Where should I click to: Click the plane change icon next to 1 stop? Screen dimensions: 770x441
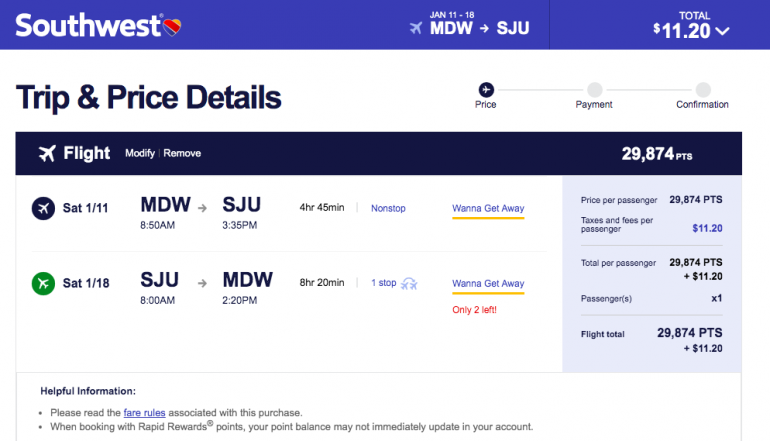[409, 284]
